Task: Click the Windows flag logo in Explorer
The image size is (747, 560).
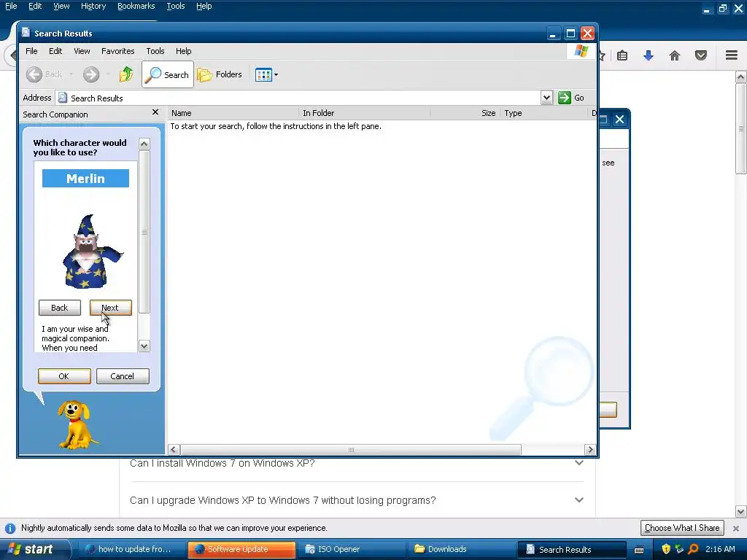Action: 581,50
